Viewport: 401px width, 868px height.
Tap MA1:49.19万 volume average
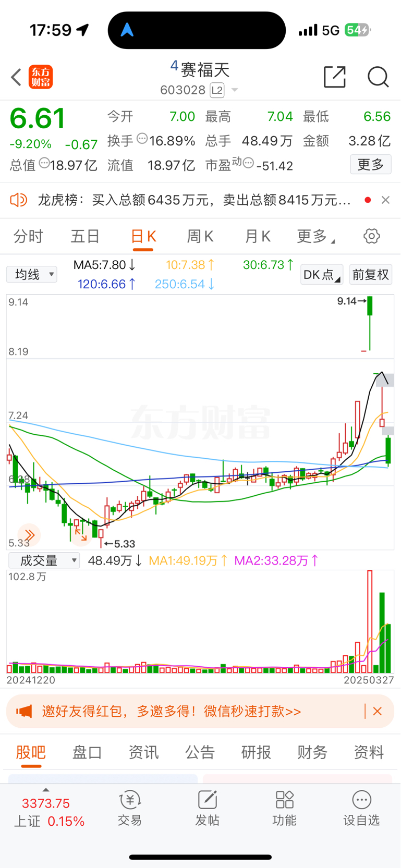pos(188,560)
